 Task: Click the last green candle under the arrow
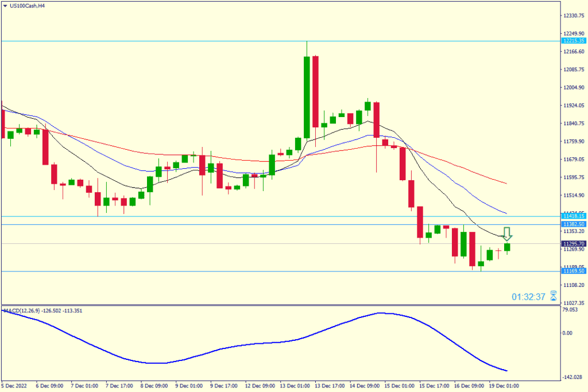click(x=508, y=247)
